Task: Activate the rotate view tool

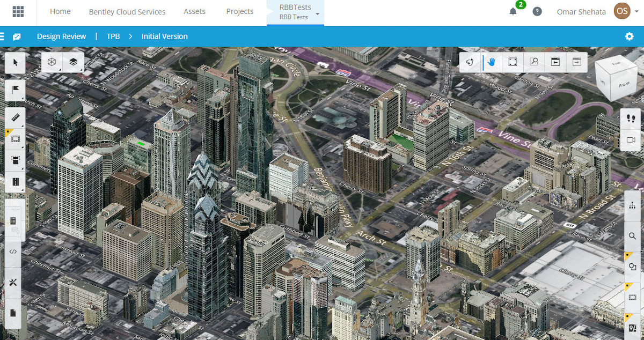Action: 470,62
